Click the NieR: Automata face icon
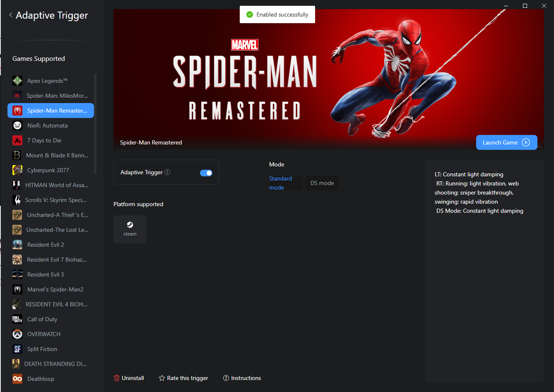Image resolution: width=554 pixels, height=392 pixels. [x=17, y=125]
